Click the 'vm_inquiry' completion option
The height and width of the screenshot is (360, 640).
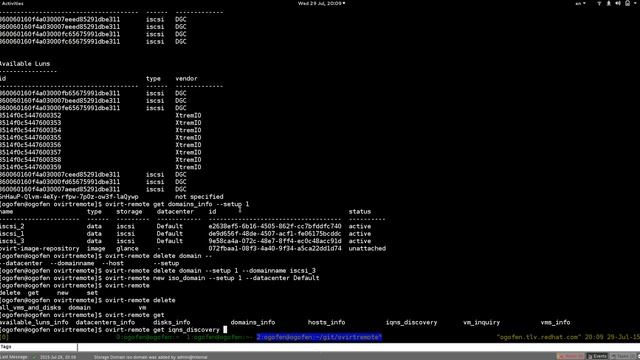(x=481, y=322)
